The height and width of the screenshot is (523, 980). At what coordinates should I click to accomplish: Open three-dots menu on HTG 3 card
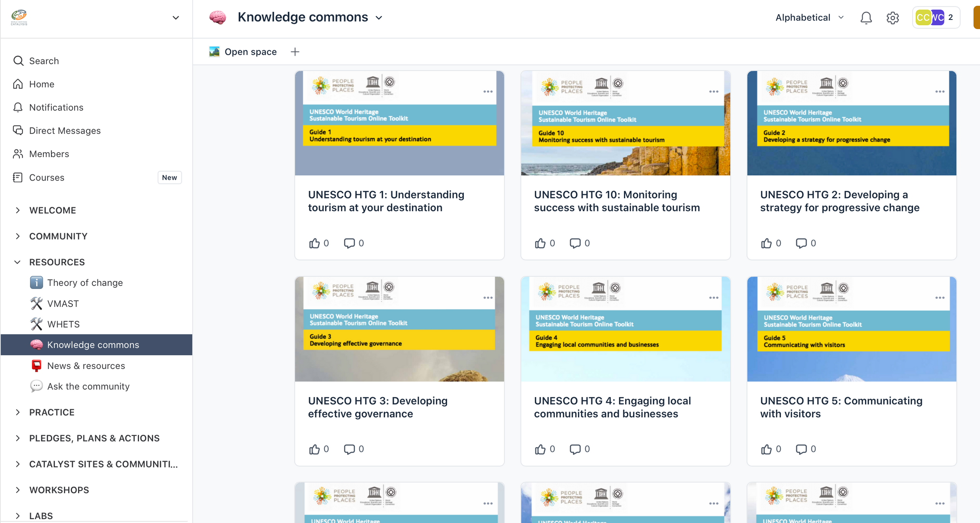tap(488, 298)
